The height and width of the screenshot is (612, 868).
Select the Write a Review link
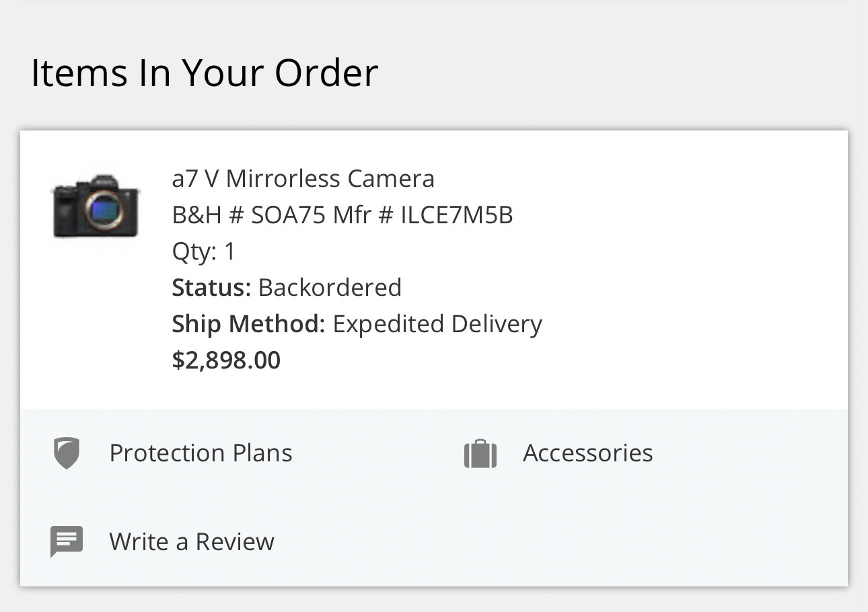192,541
